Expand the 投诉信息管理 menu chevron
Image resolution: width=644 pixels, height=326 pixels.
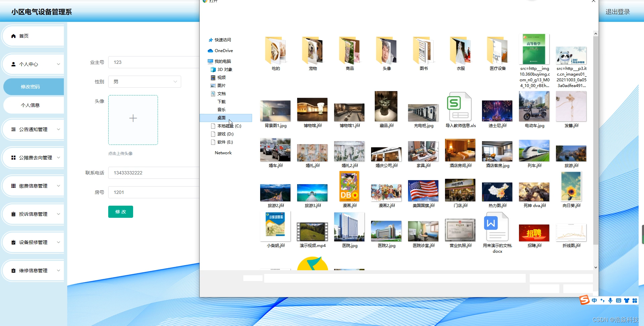click(x=58, y=214)
